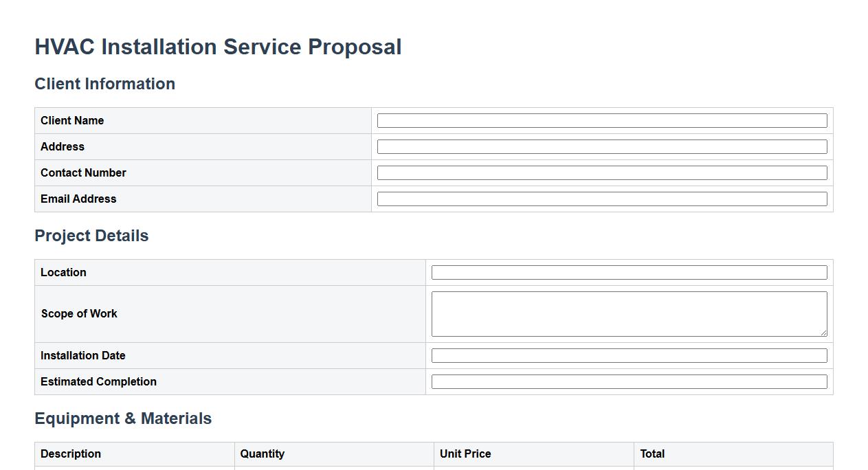This screenshot has width=868, height=470.
Task: Click the HVAC Installation Service Proposal title
Action: point(218,47)
